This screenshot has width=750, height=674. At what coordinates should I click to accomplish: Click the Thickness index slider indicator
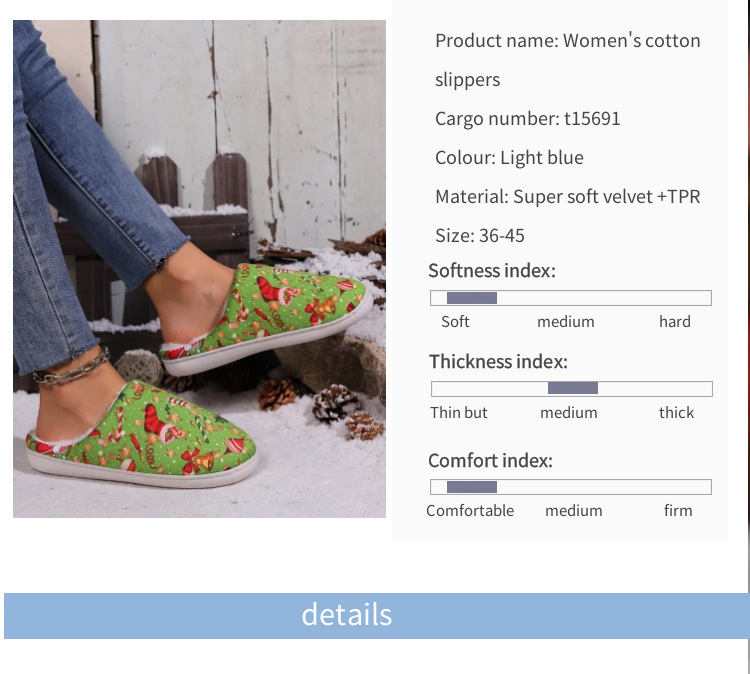573,388
